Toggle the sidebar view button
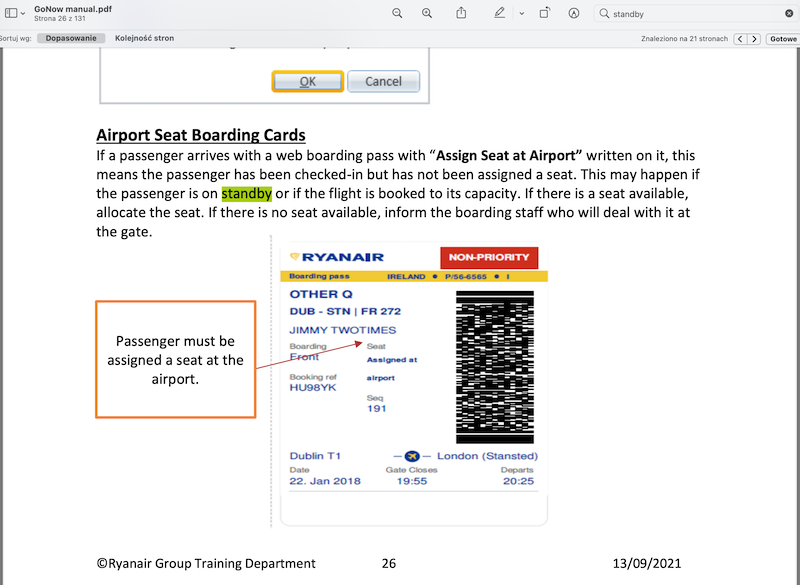800x585 pixels. [11, 13]
